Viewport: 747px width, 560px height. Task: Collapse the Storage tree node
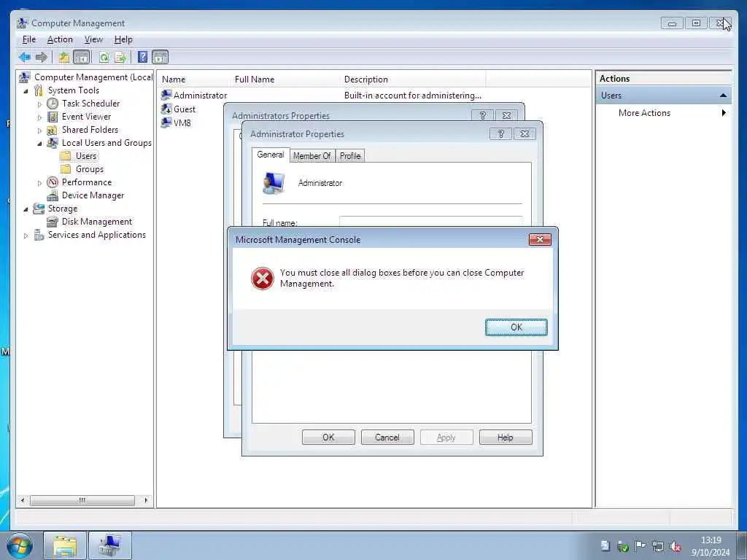[26, 209]
